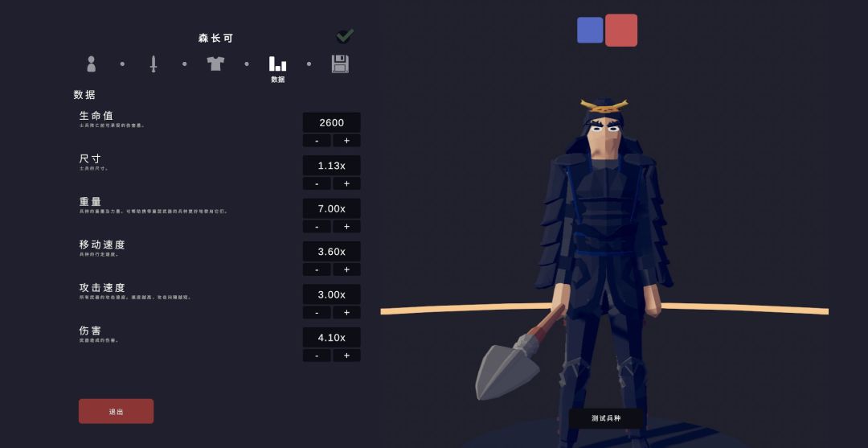This screenshot has width=868, height=448.
Task: Click the 数据 section heading
Action: tap(84, 95)
